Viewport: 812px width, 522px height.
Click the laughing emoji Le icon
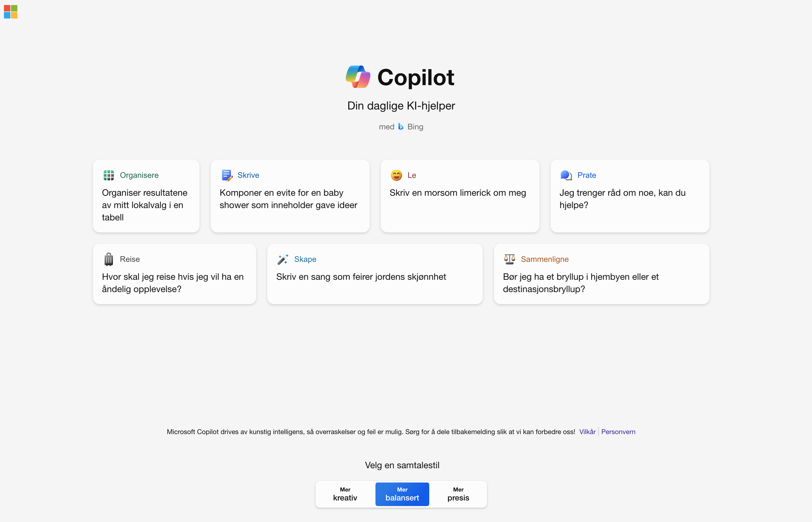pyautogui.click(x=396, y=175)
